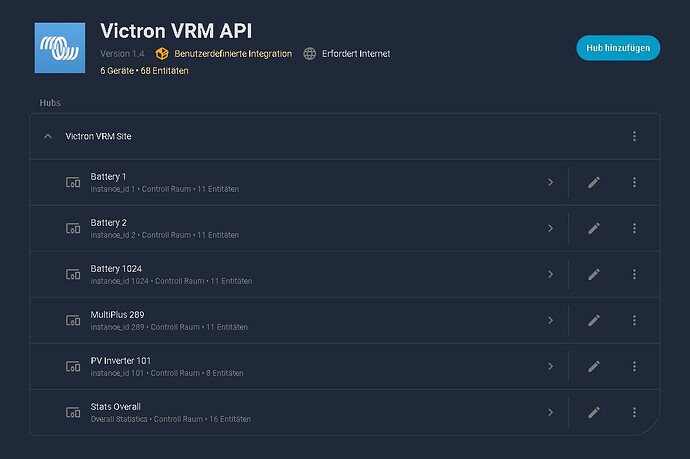Image resolution: width=690 pixels, height=459 pixels.
Task: Edit the PV Inverter 101 device
Action: tap(594, 366)
